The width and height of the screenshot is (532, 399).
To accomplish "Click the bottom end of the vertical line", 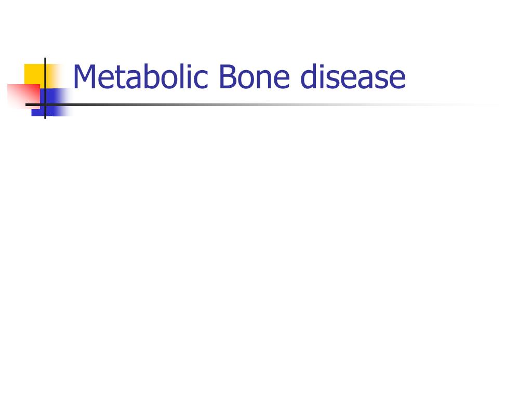I will [45, 117].
